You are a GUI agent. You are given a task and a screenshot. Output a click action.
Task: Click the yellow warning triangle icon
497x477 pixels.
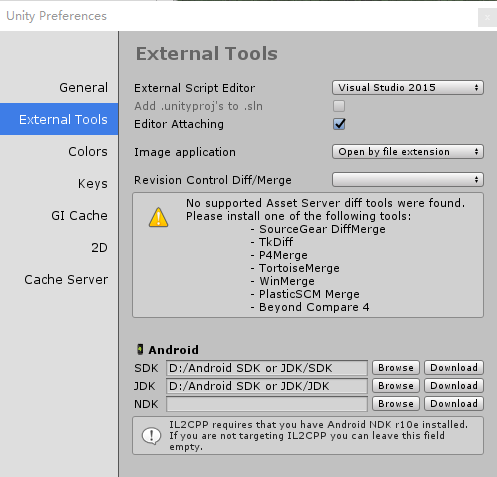pyautogui.click(x=158, y=217)
